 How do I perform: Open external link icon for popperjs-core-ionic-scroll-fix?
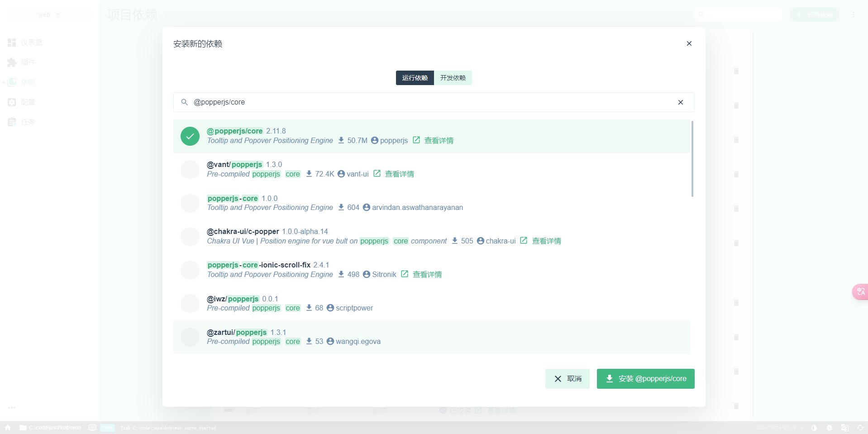405,274
